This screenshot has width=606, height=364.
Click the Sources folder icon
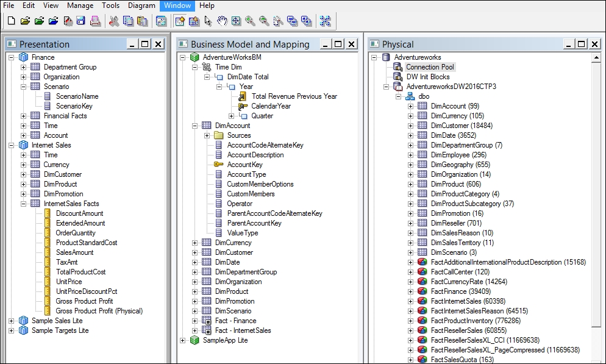(x=219, y=135)
